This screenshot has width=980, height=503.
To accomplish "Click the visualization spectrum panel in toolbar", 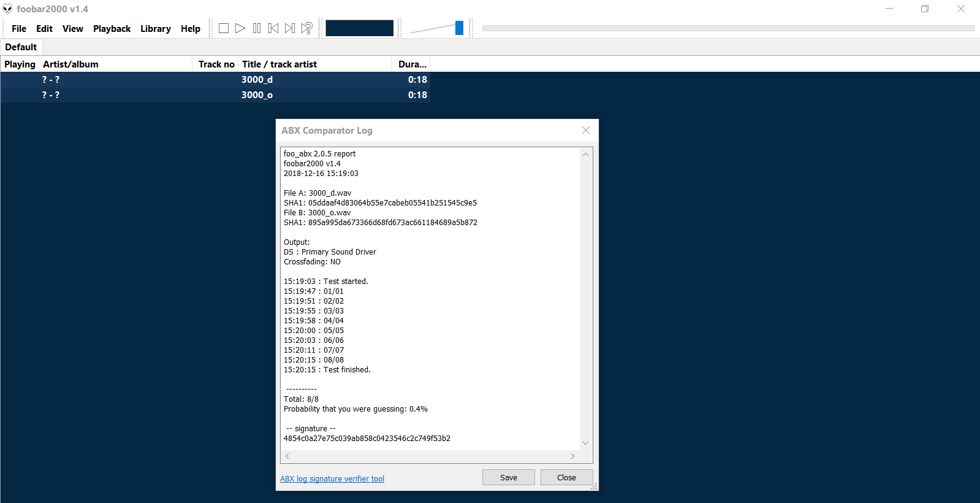I will [x=360, y=28].
